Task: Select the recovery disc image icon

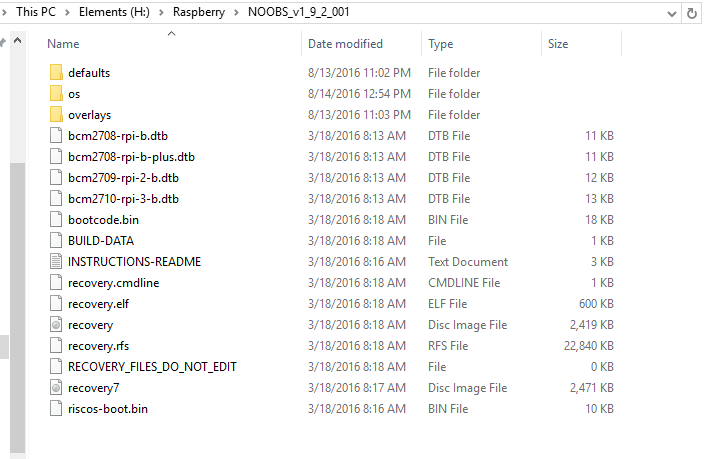Action: [x=56, y=325]
